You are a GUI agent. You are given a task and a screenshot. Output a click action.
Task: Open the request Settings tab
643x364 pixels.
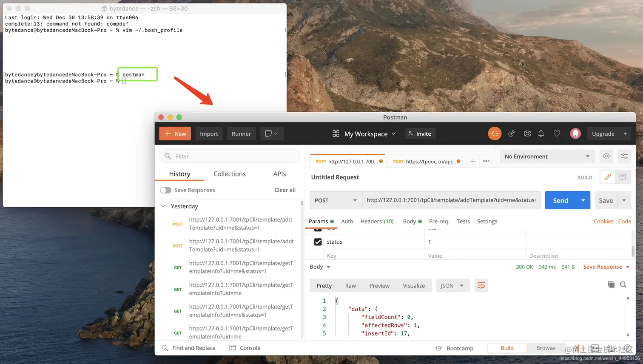pos(487,221)
